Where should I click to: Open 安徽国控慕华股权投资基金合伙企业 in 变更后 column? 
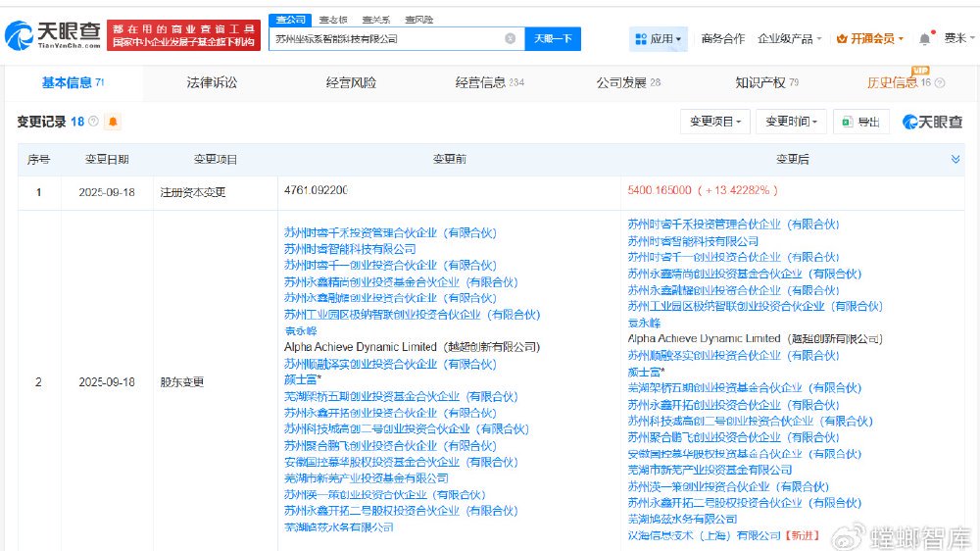745,453
